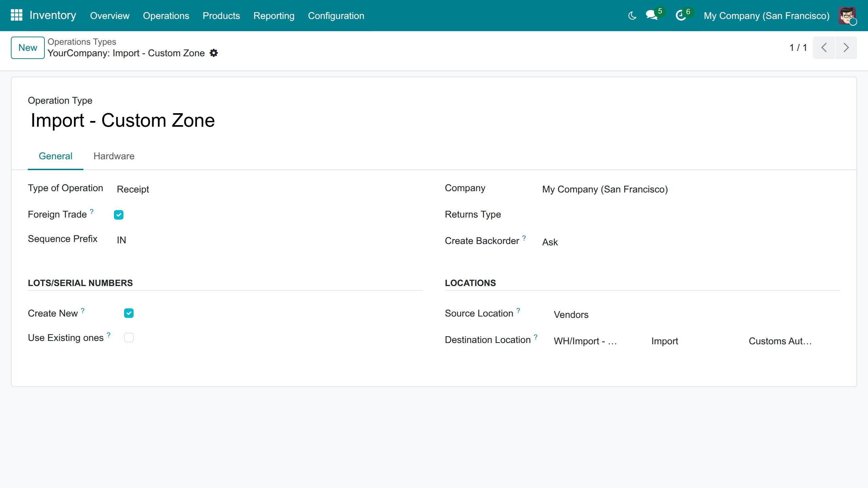Go back via Operations Types breadcrumb
The image size is (868, 488).
[x=82, y=42]
